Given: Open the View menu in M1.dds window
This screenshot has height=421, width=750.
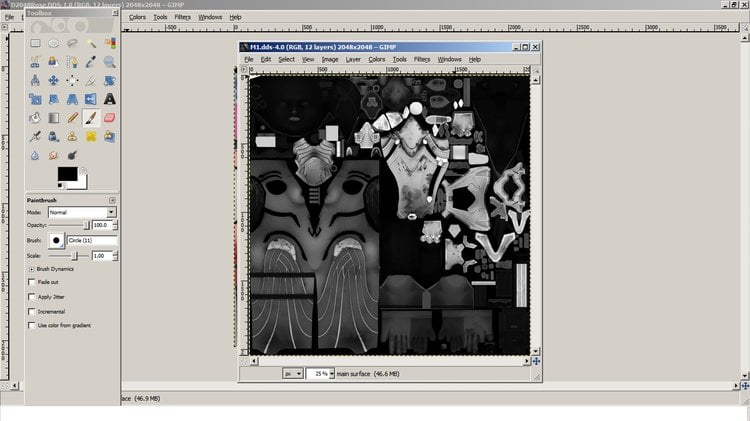Looking at the screenshot, I should [x=308, y=59].
